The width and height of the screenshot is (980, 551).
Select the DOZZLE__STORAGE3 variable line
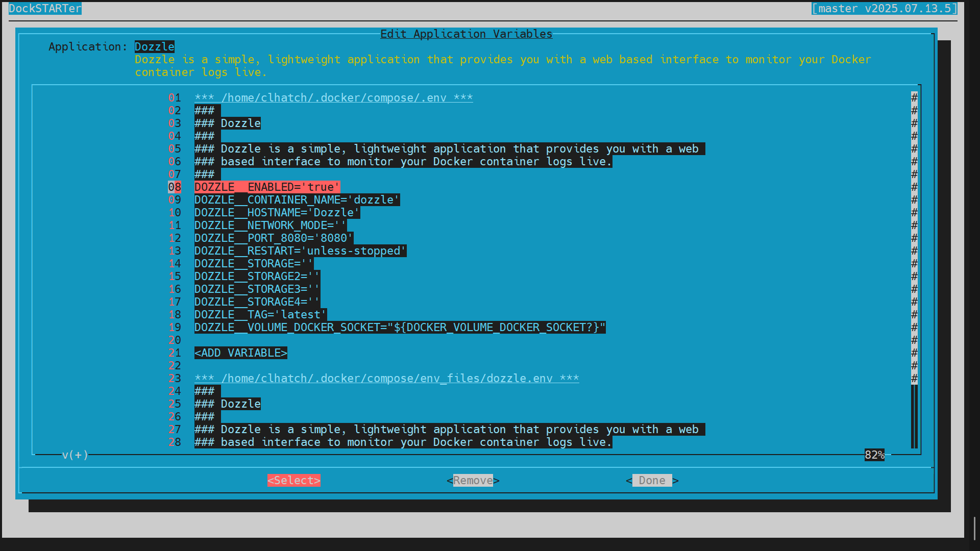pyautogui.click(x=257, y=289)
